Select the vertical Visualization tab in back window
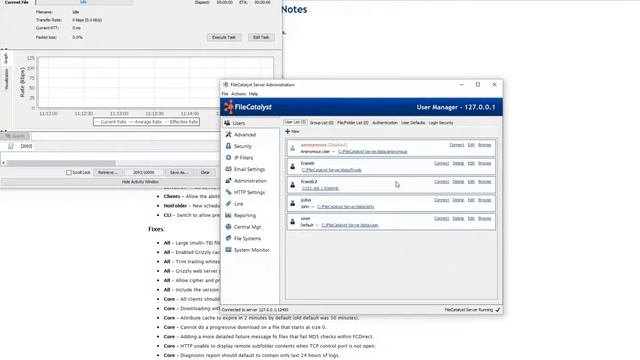 tap(6, 79)
